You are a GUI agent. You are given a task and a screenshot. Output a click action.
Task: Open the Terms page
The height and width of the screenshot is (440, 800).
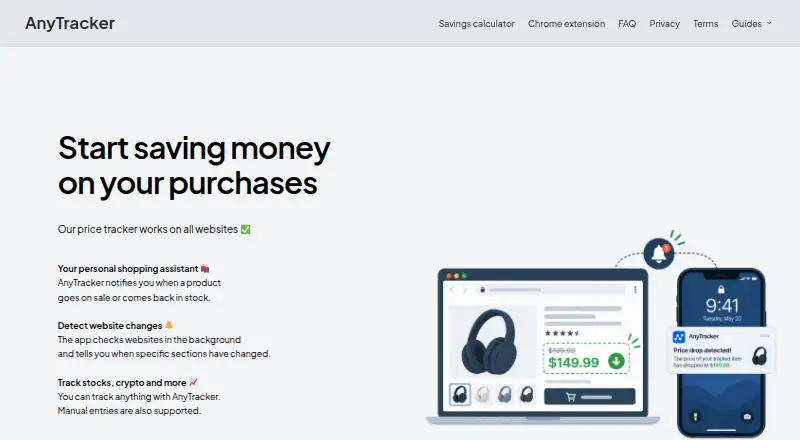706,24
